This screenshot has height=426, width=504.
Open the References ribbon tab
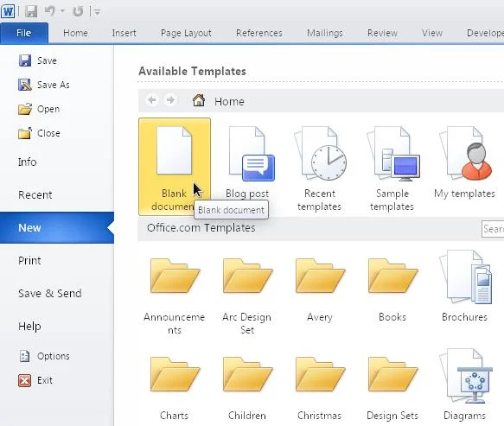pos(259,33)
